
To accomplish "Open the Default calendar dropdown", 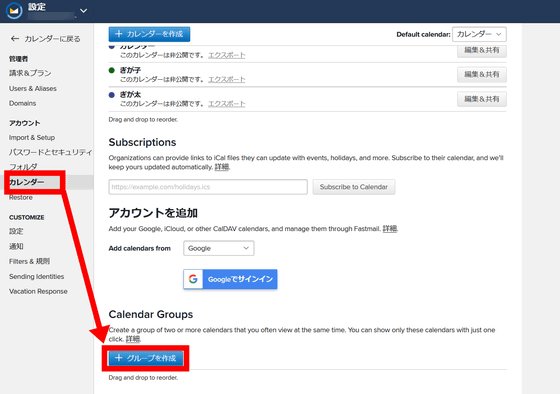I will pyautogui.click(x=479, y=34).
